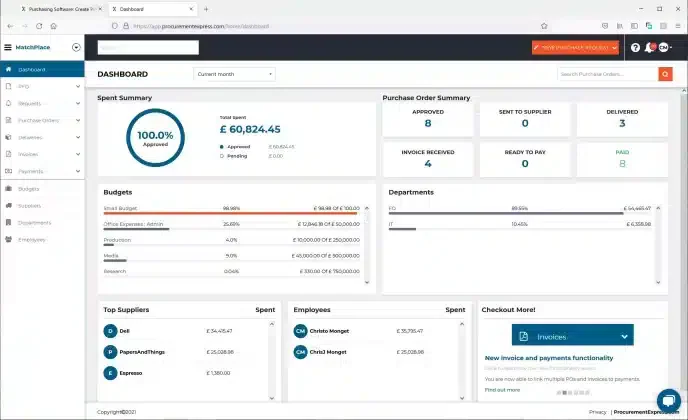Open the Privacy footer link
This screenshot has height=420, width=688.
597,412
